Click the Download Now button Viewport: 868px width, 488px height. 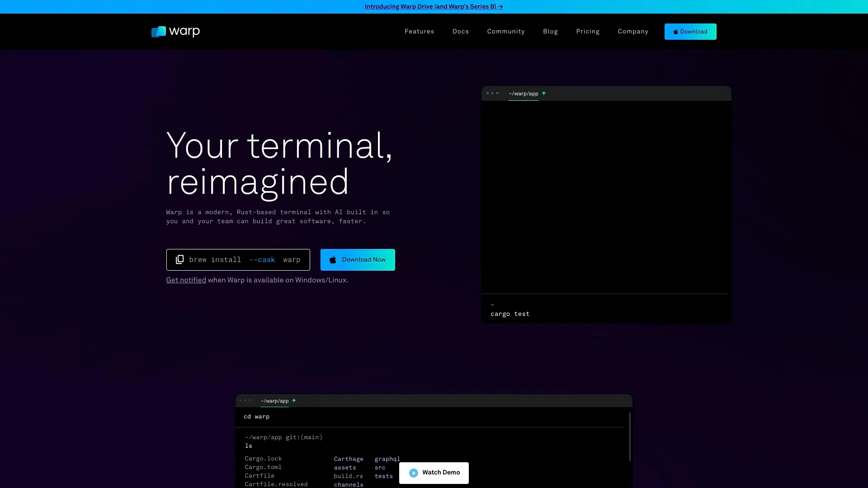[358, 260]
